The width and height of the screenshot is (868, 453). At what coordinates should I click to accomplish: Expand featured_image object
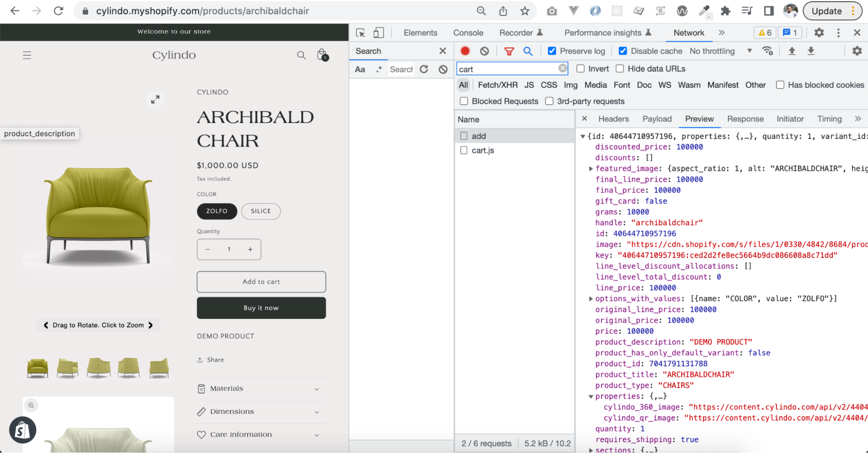pos(591,168)
